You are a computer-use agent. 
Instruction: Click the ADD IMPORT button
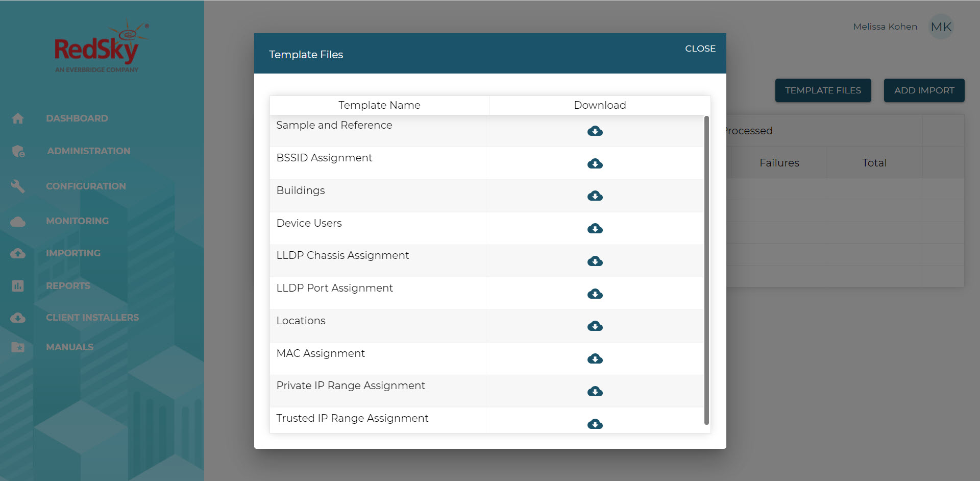pos(924,90)
